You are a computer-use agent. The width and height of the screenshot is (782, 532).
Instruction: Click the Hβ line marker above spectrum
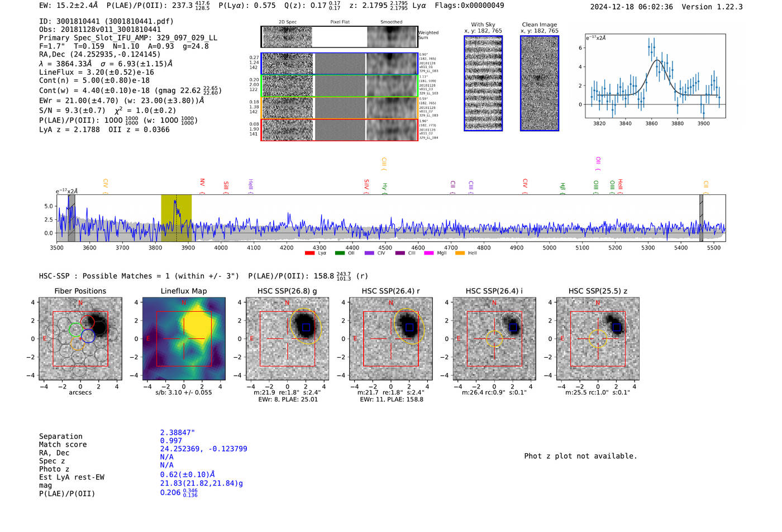(x=562, y=188)
